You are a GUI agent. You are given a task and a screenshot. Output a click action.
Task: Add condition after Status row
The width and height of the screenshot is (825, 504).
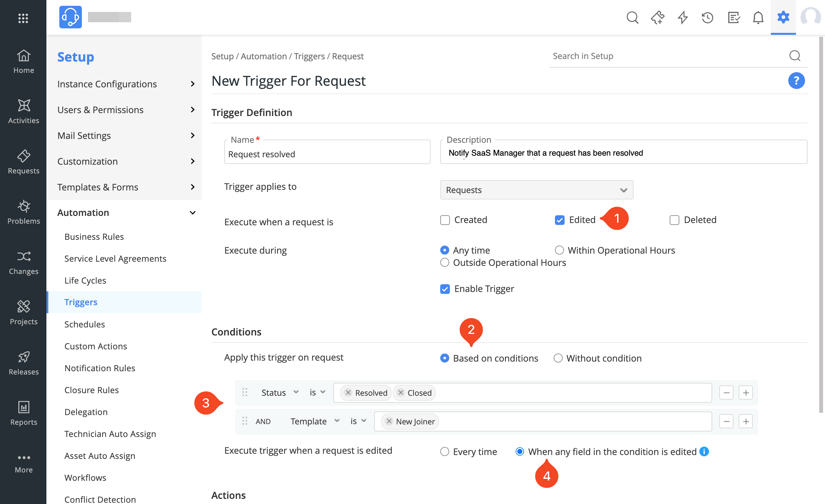(x=745, y=393)
